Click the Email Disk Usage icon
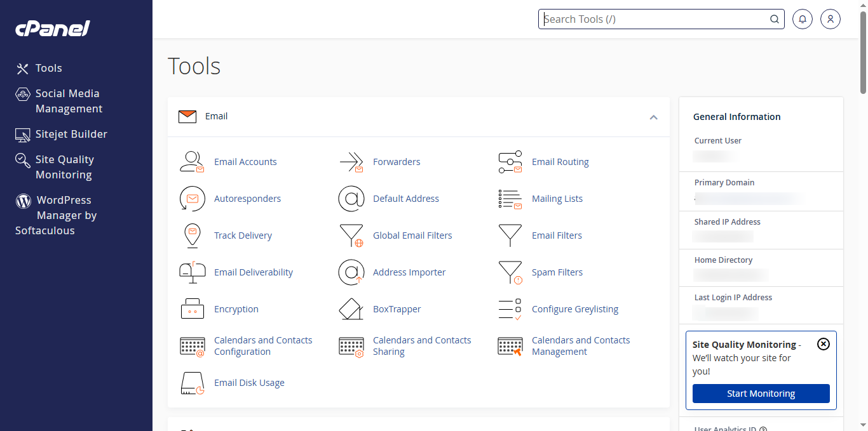The width and height of the screenshot is (868, 431). click(x=192, y=383)
